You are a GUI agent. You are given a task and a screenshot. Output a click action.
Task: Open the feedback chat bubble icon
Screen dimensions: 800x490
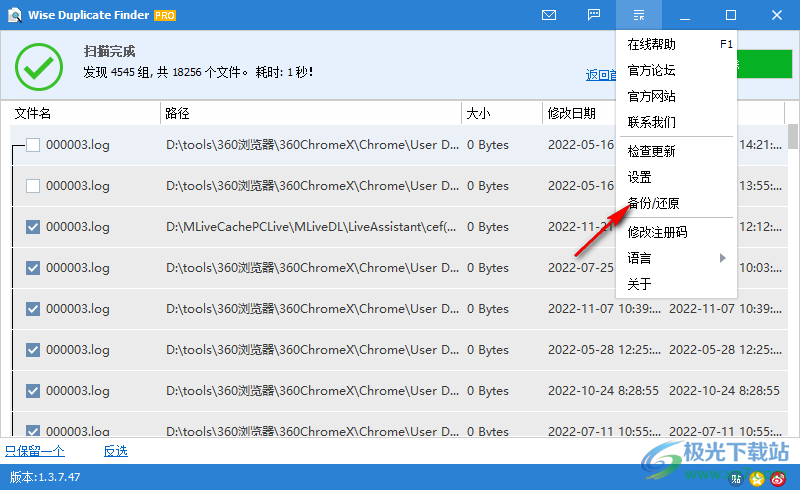pos(594,15)
